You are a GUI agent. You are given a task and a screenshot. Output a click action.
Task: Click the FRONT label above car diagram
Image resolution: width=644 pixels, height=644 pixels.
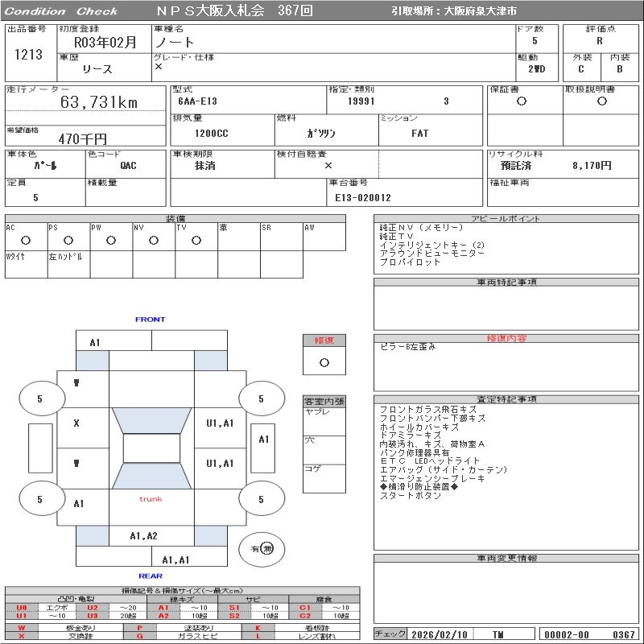point(151,319)
